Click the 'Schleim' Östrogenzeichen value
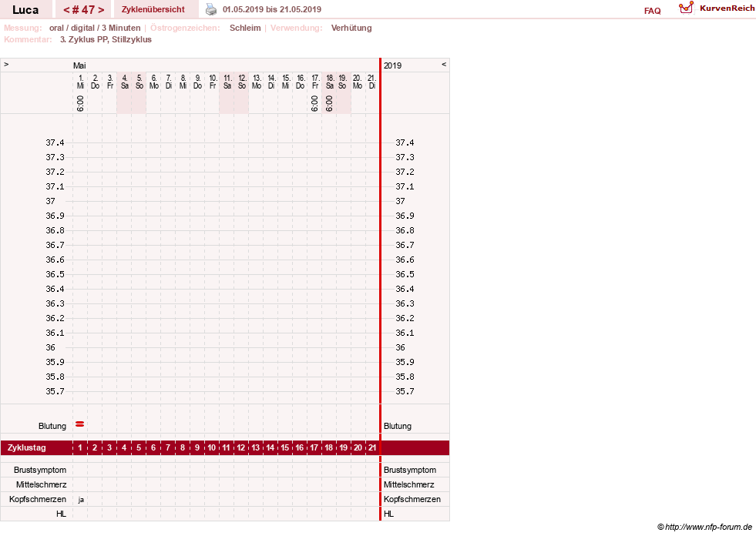Screen dimensions: 756x536 click(x=245, y=28)
